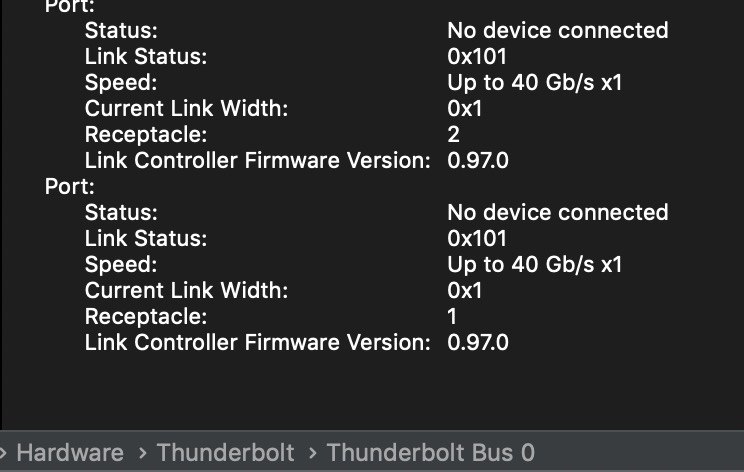
Task: Click the first port's 0x101 link status value
Action: point(477,56)
